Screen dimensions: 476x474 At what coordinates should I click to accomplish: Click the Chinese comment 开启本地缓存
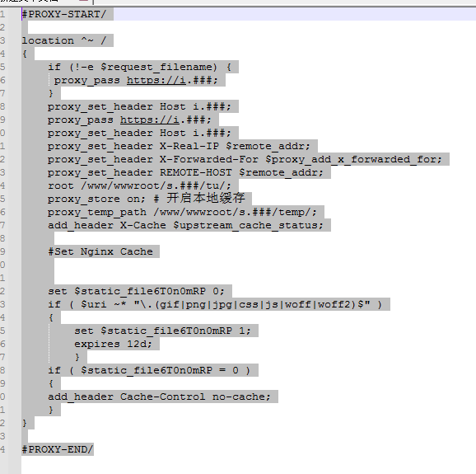pyautogui.click(x=206, y=198)
